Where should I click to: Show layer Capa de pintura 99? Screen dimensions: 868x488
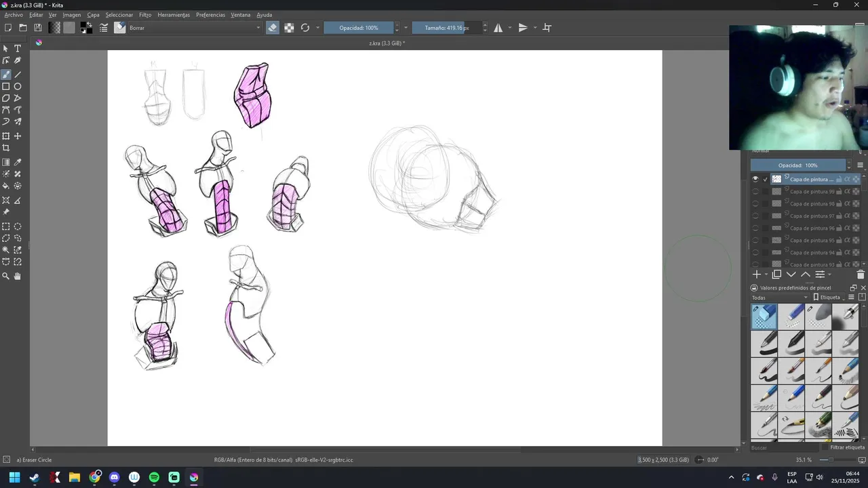point(755,192)
